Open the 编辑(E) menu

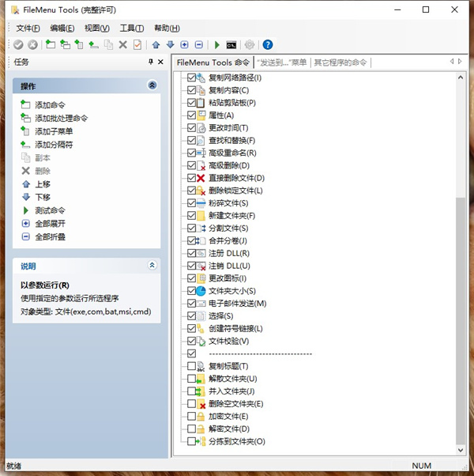(62, 28)
